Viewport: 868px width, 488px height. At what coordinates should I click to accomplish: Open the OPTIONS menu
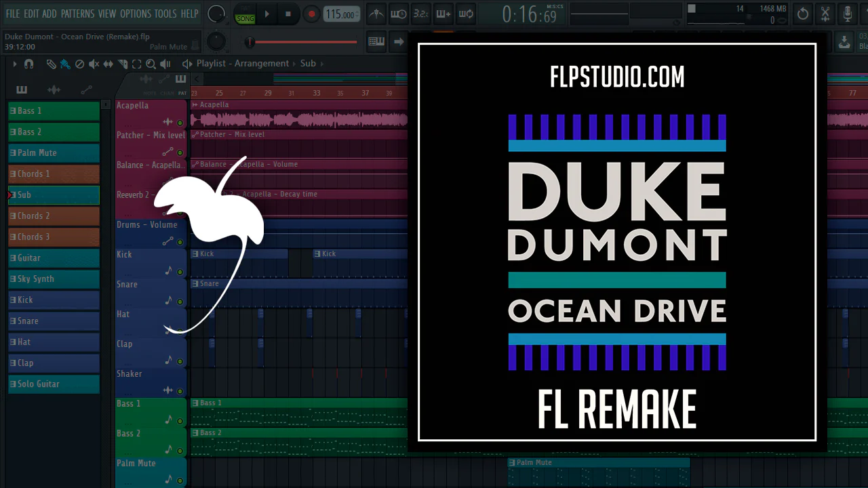tap(136, 14)
